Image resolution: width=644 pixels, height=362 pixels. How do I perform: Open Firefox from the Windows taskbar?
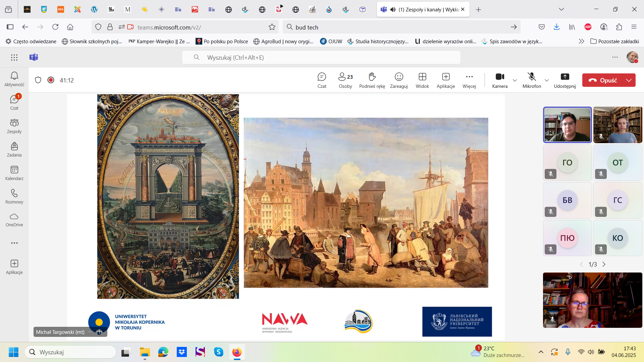pyautogui.click(x=237, y=352)
